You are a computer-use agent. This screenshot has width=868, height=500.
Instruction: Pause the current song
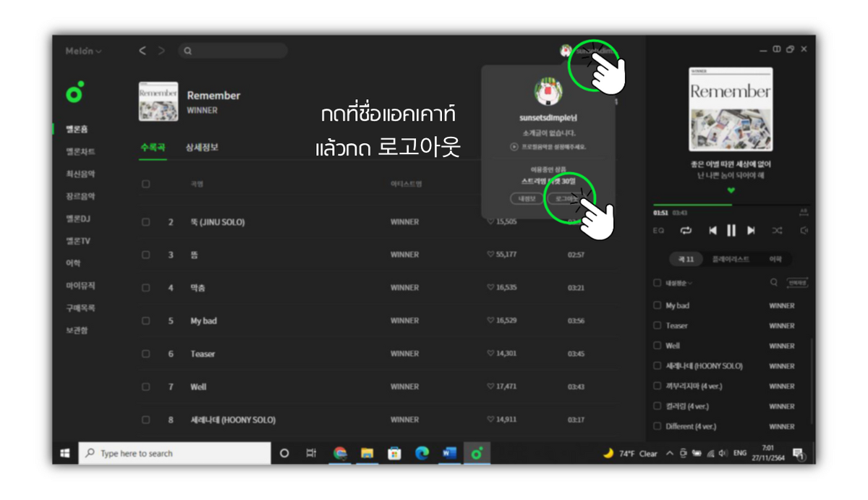pyautogui.click(x=731, y=230)
